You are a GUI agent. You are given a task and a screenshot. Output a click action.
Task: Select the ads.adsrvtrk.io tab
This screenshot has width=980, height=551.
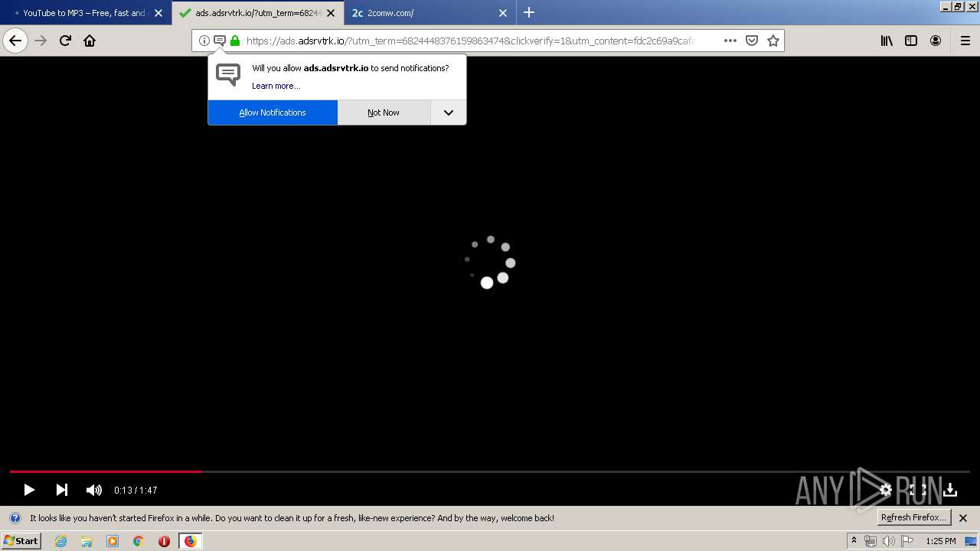pos(257,12)
